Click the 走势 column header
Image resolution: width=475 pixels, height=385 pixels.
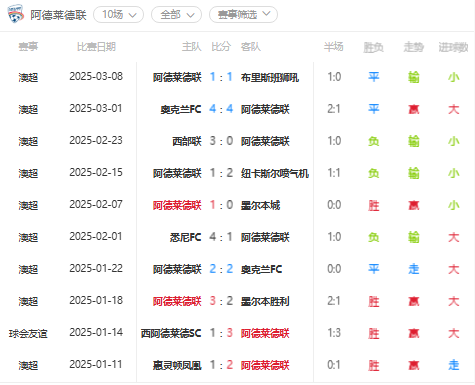413,47
